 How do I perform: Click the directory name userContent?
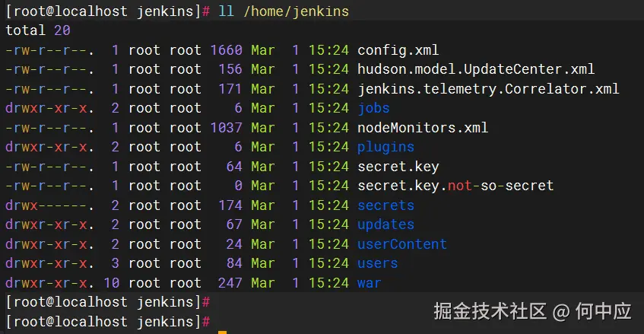pyautogui.click(x=402, y=244)
